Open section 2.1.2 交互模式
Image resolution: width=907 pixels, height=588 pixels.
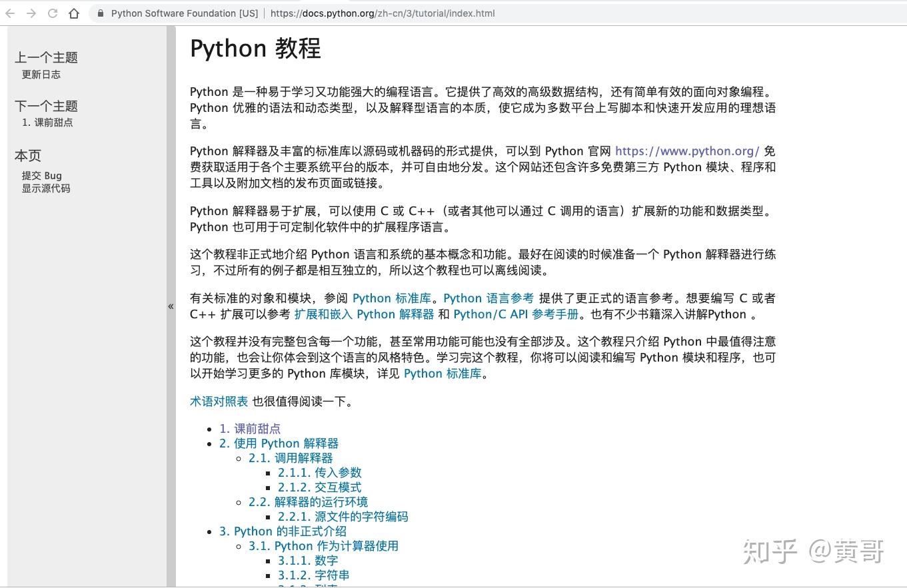pos(320,487)
